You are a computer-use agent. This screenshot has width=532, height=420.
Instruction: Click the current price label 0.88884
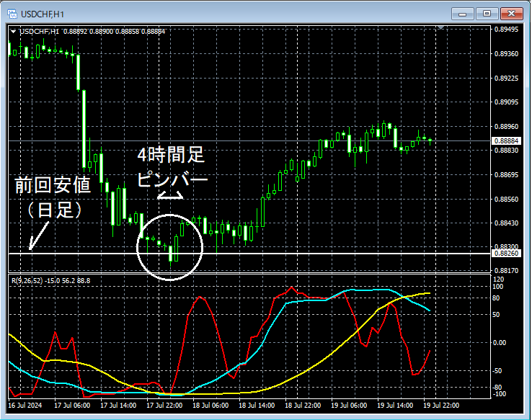coord(506,140)
